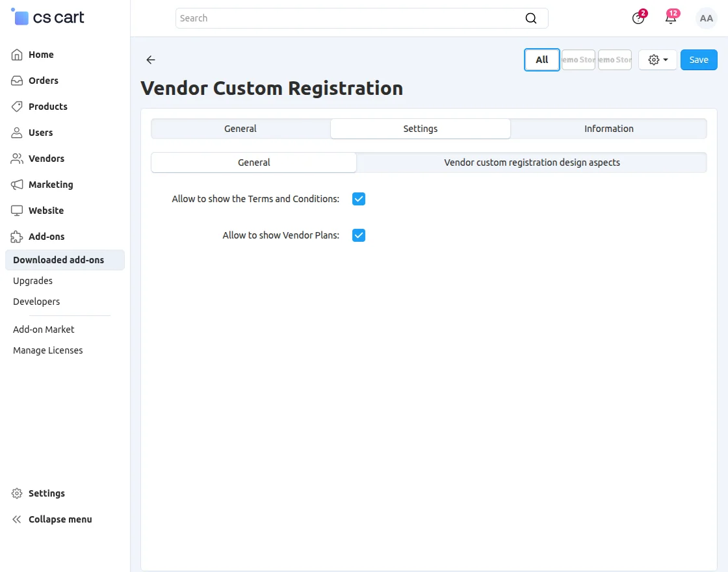Open the Vendors people icon
The width and height of the screenshot is (728, 572).
click(x=17, y=159)
